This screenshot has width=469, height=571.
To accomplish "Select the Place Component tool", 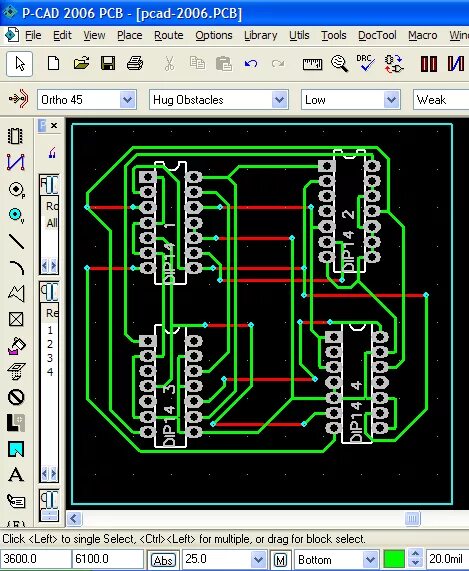I will pyautogui.click(x=16, y=136).
